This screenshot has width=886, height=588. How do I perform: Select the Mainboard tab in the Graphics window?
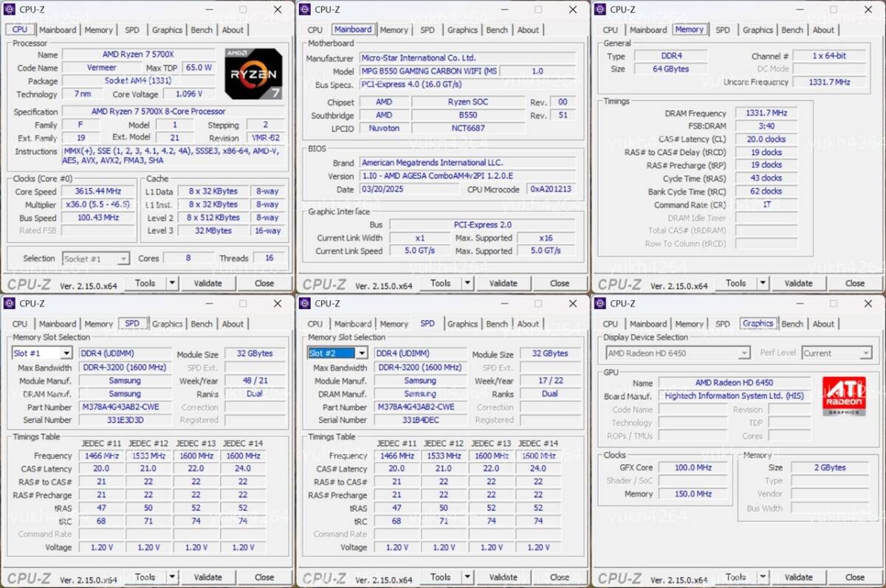(x=648, y=324)
